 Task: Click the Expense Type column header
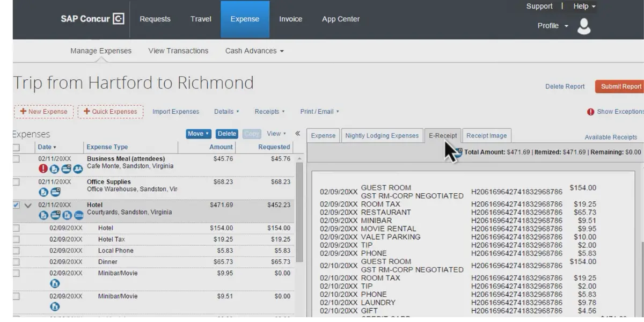(107, 147)
